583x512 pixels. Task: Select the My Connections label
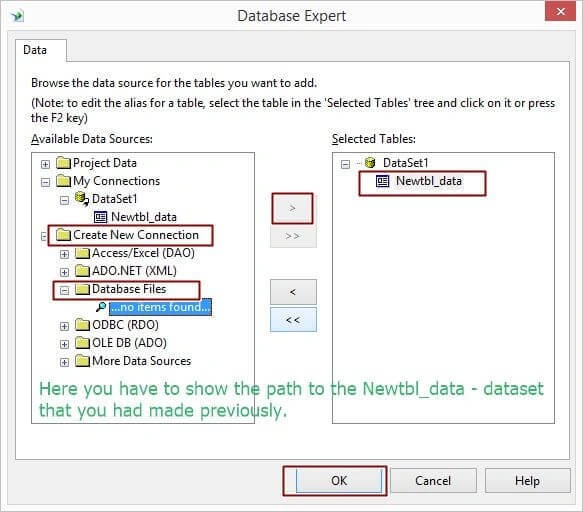pos(116,181)
